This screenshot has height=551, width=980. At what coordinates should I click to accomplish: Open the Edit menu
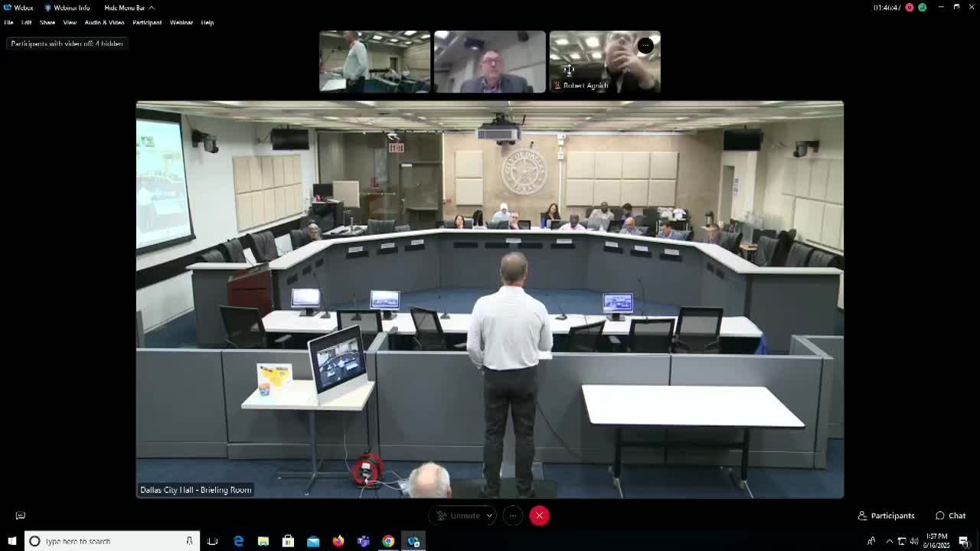pos(27,22)
